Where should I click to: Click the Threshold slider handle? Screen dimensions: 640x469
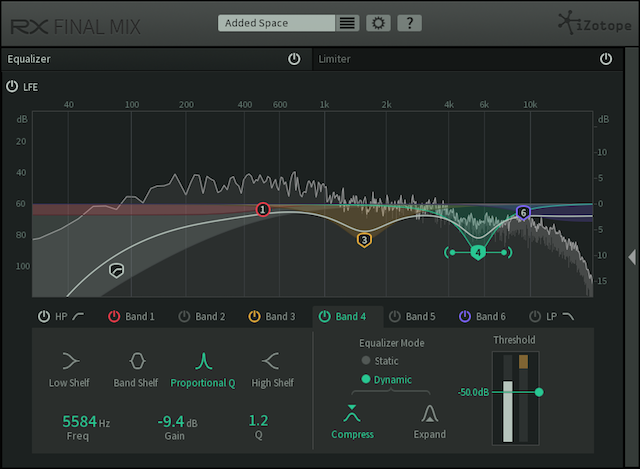(539, 392)
